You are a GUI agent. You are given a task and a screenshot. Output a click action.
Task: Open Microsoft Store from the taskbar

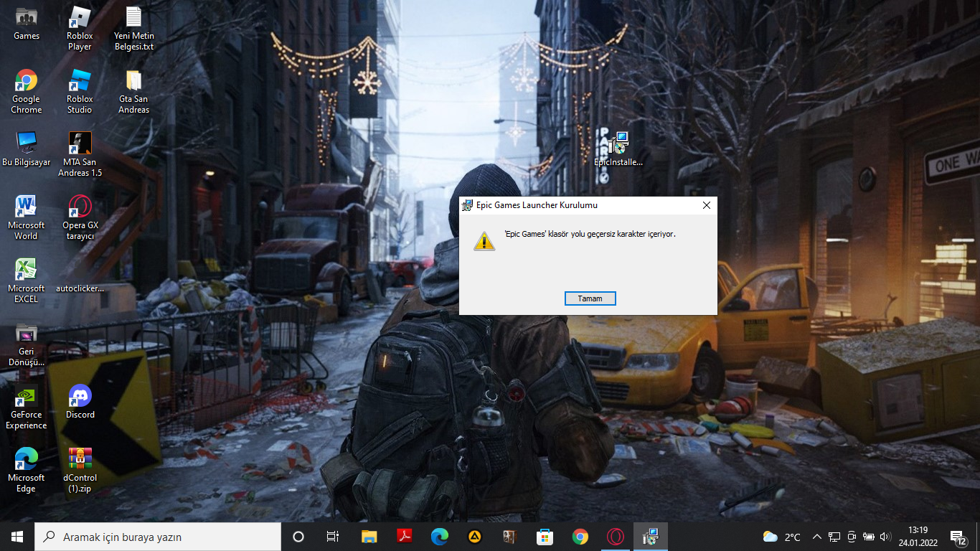tap(545, 537)
